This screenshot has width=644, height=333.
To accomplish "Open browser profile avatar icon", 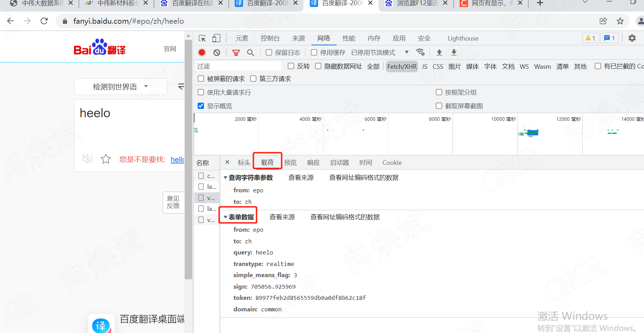I will click(x=640, y=21).
